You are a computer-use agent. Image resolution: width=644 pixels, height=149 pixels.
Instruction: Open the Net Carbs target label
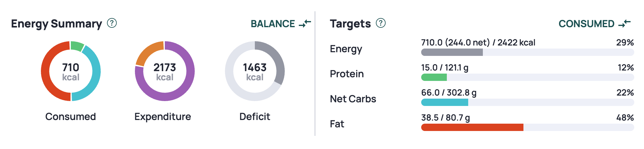353,99
